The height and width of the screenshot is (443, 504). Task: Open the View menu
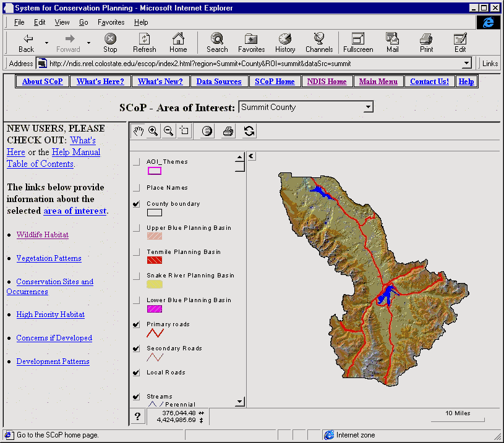tap(62, 22)
